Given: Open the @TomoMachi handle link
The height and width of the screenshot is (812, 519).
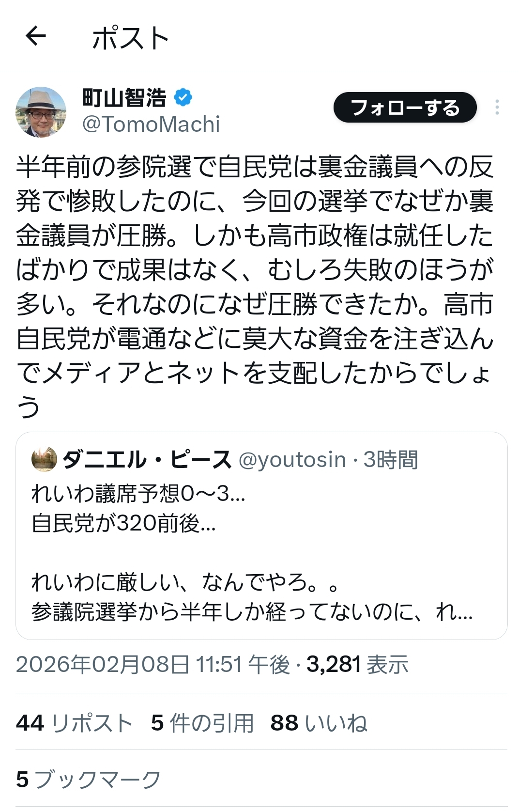Looking at the screenshot, I should point(151,125).
